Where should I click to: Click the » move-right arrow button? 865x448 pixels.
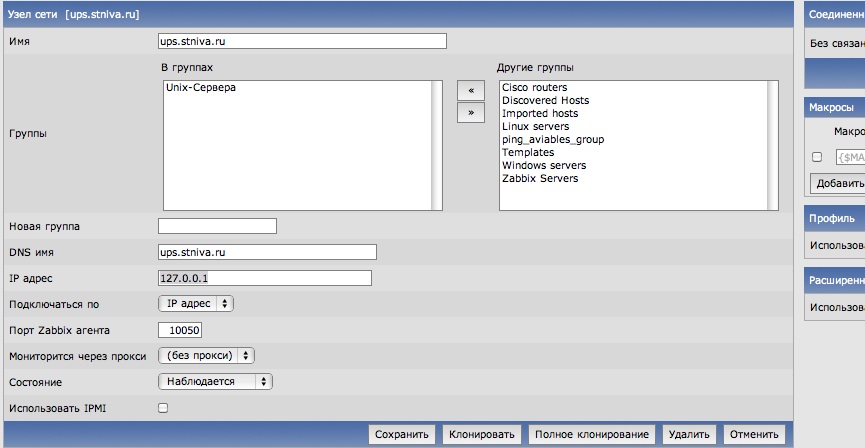[470, 112]
